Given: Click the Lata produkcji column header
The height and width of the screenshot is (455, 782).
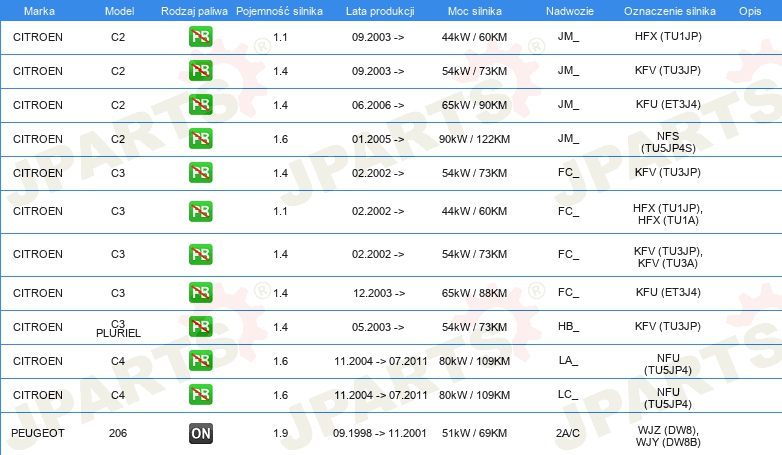Looking at the screenshot, I should pyautogui.click(x=380, y=11).
